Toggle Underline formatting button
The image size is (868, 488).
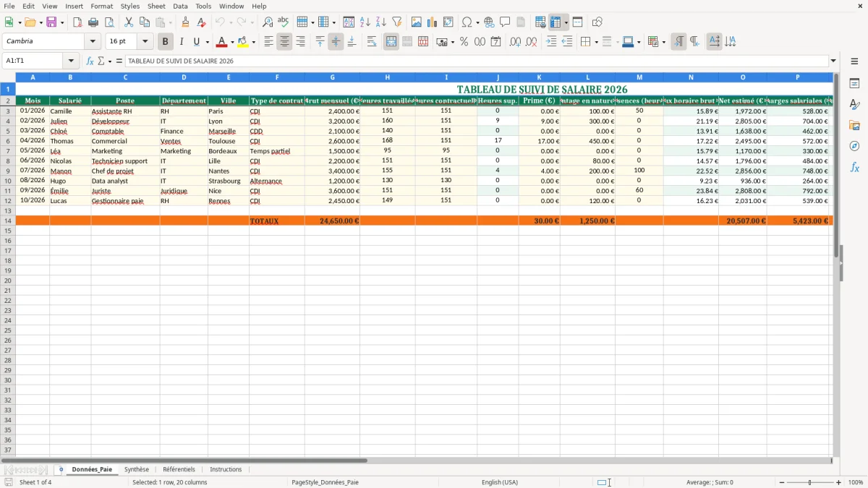coord(196,42)
